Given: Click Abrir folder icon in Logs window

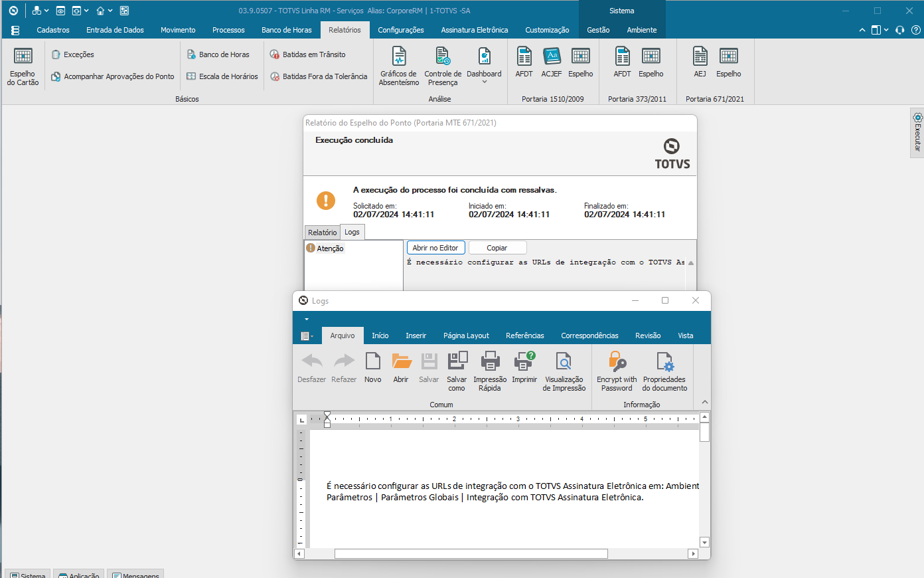Looking at the screenshot, I should point(401,367).
